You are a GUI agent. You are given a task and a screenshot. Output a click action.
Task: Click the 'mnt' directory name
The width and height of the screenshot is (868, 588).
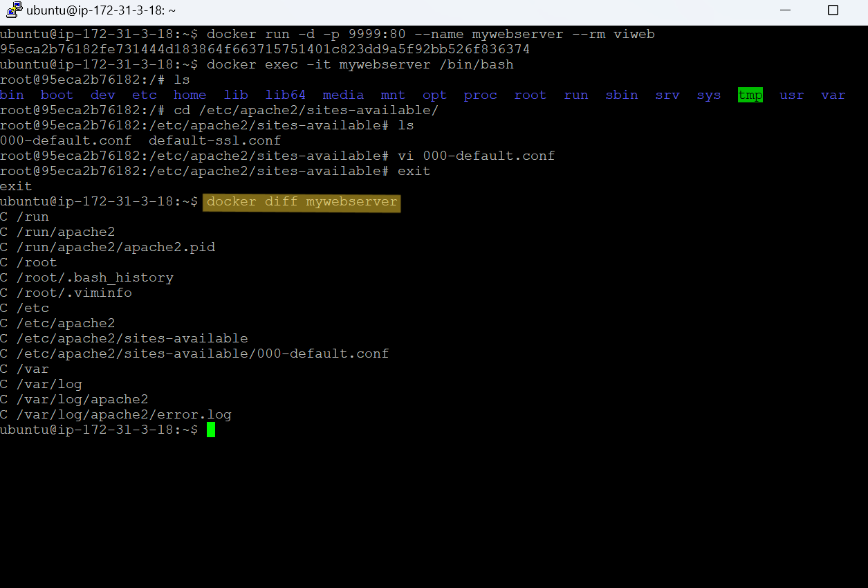394,95
